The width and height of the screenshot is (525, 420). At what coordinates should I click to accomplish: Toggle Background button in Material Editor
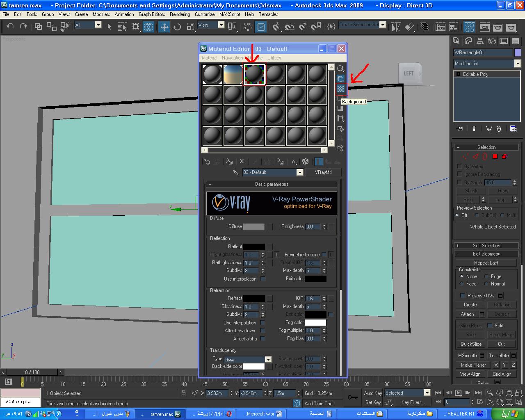click(x=340, y=89)
